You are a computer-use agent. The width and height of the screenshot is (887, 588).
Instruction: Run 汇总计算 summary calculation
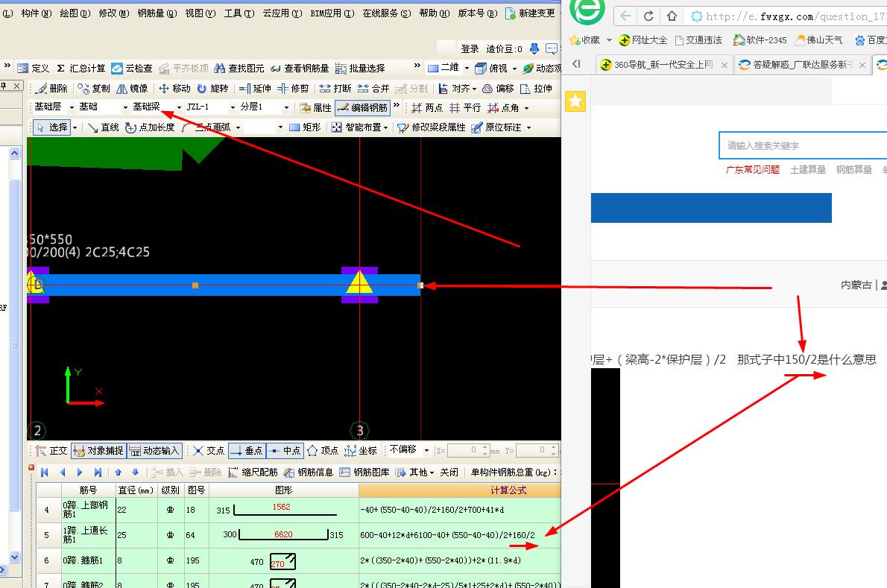click(81, 69)
